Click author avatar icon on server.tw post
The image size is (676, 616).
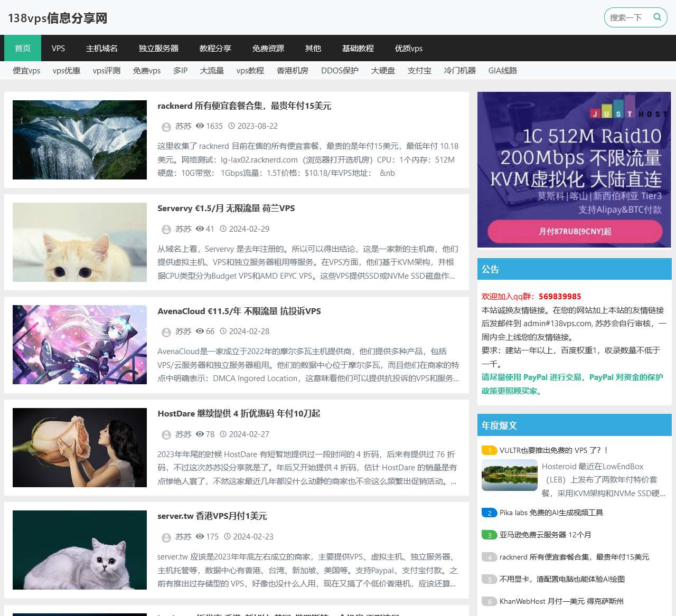tap(166, 537)
